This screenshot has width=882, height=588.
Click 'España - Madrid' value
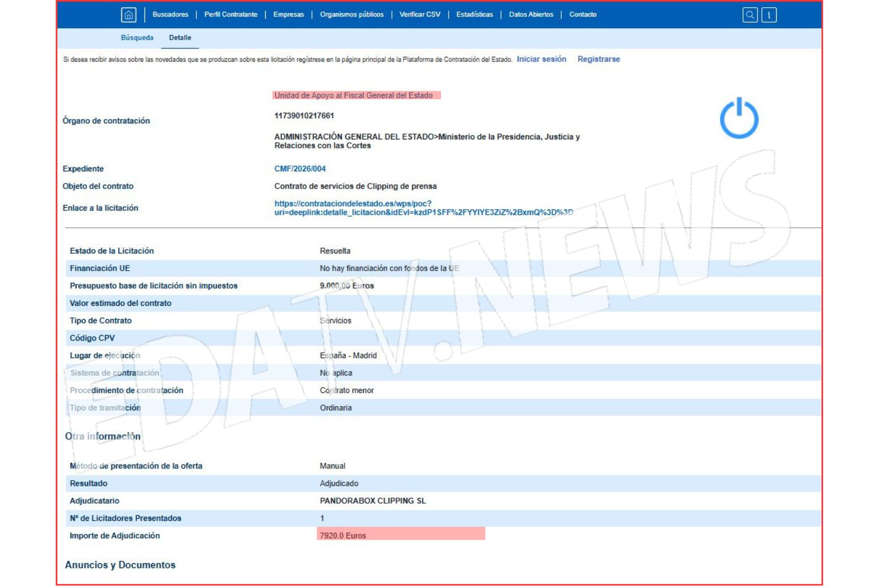pos(348,355)
